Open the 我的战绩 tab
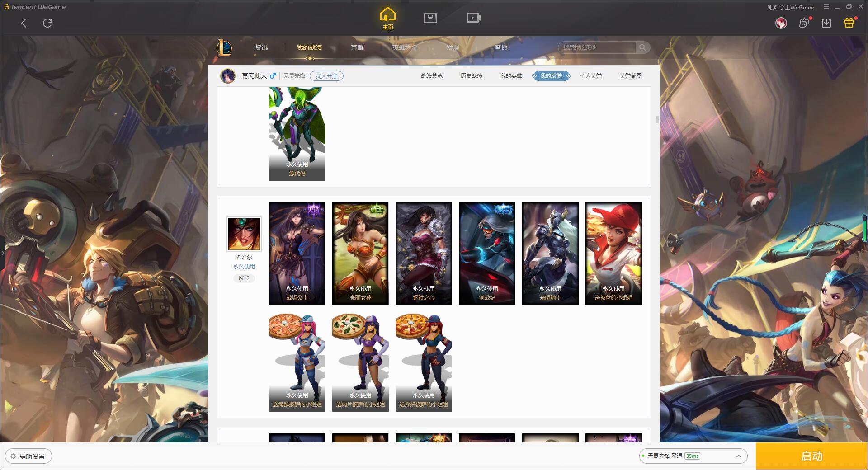The width and height of the screenshot is (868, 470). (309, 47)
